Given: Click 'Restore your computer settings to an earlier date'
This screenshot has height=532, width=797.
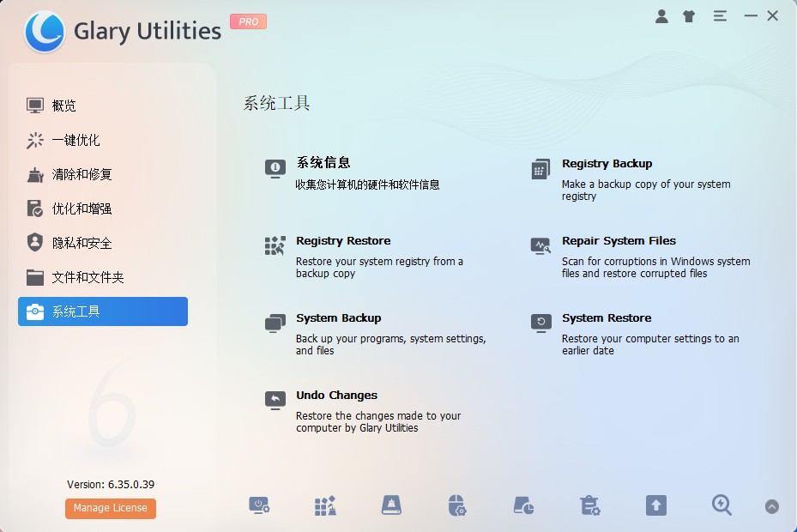Looking at the screenshot, I should [650, 345].
